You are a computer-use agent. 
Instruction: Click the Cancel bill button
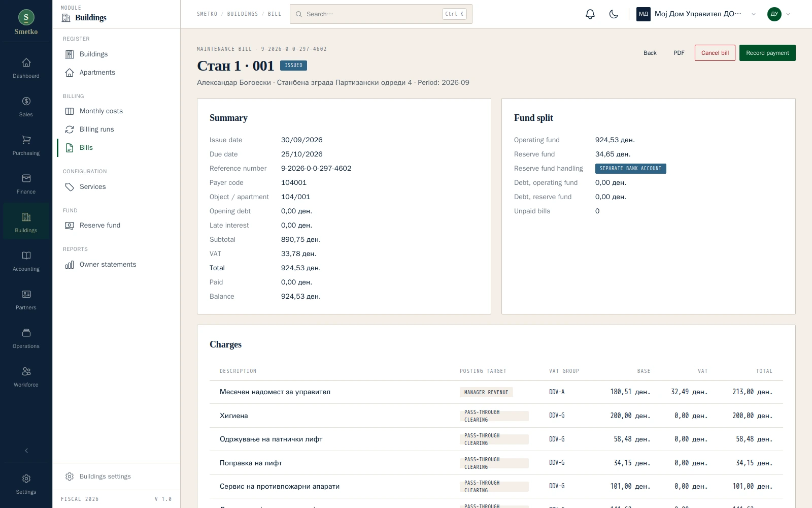point(715,53)
